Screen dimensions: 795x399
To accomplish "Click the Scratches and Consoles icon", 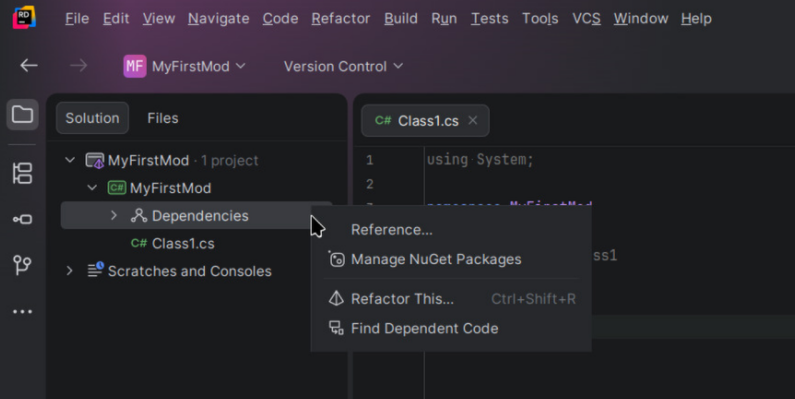I will (95, 270).
